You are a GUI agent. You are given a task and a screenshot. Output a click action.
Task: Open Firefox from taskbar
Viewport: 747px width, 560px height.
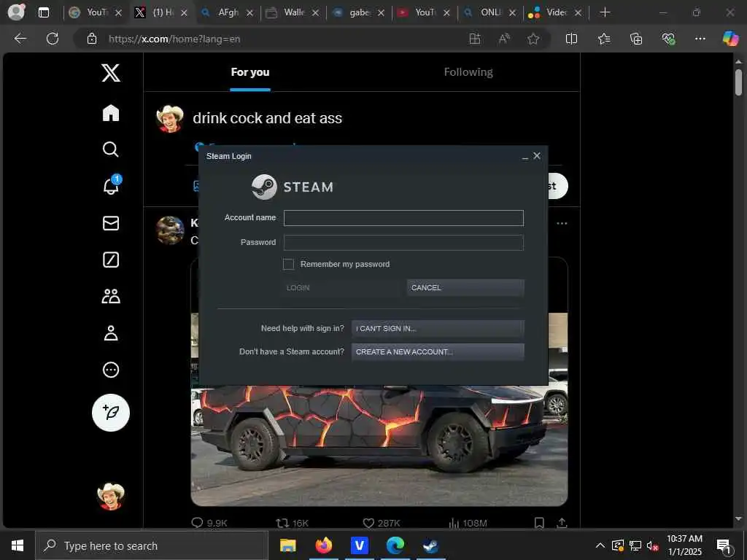[x=323, y=545]
